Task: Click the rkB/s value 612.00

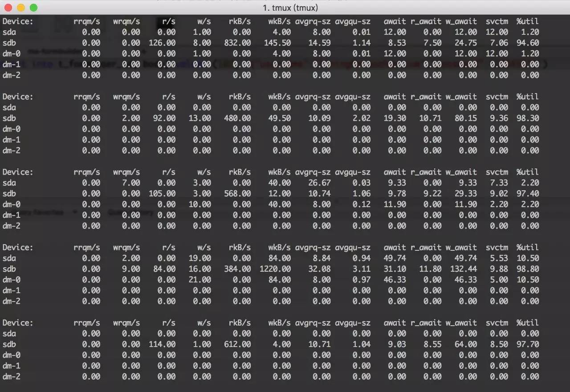Action: 237,344
